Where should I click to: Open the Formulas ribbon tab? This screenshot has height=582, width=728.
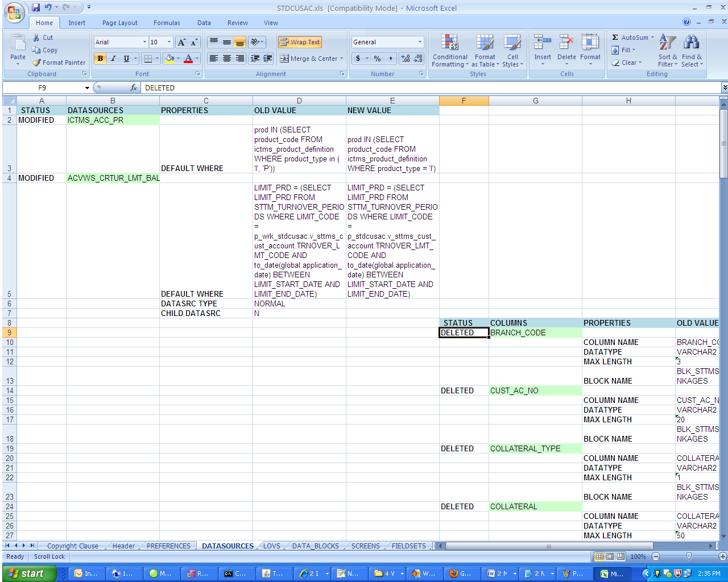[x=167, y=23]
